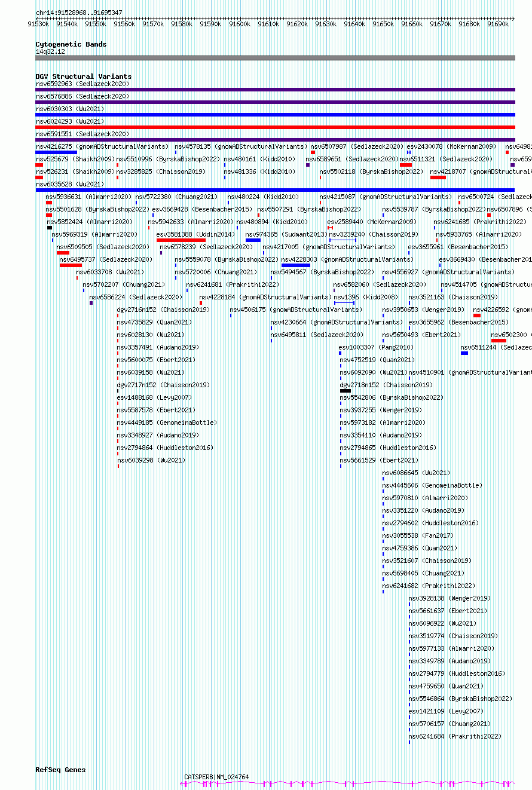The image size is (532, 790).
Task: Open nsv4578135 (gnomADStructuralVariants) label
Action: pos(241,146)
